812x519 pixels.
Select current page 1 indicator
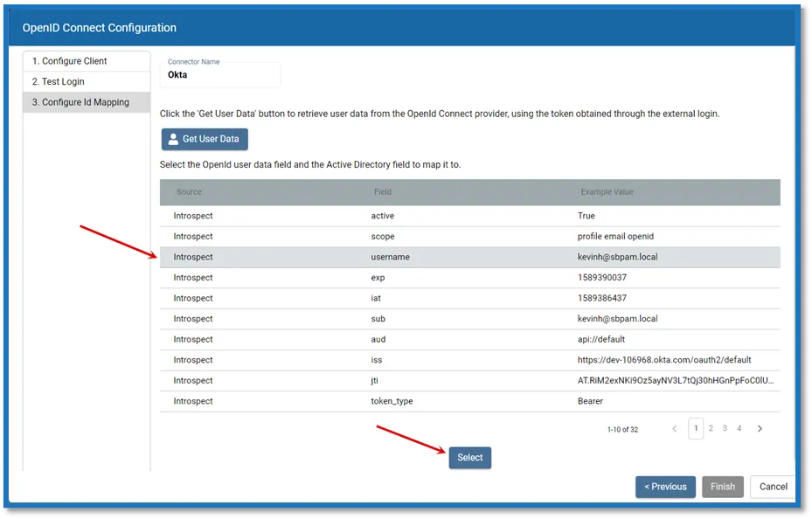pos(696,428)
